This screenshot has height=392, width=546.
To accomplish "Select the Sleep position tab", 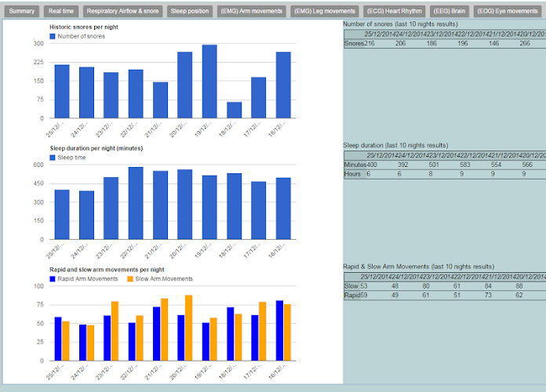I will pos(190,11).
